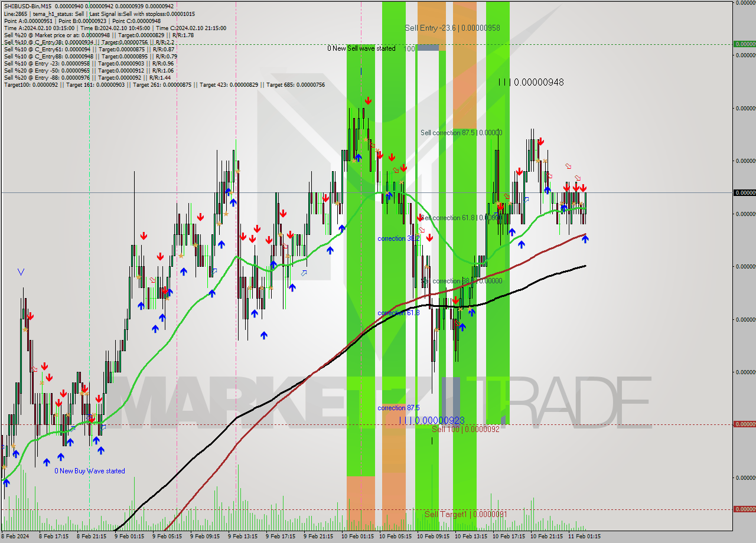Click the 'Point A:0.00000951' info line

(x=82, y=21)
